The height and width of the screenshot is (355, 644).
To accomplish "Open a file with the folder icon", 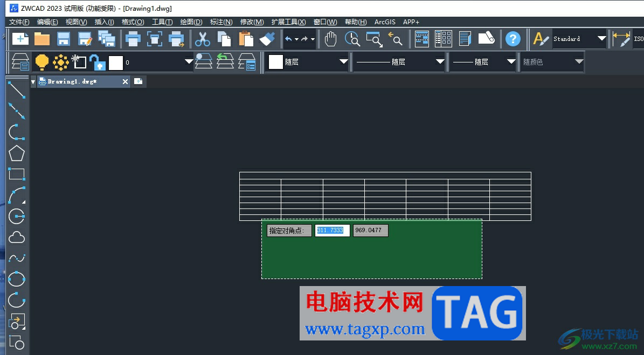I will [42, 39].
